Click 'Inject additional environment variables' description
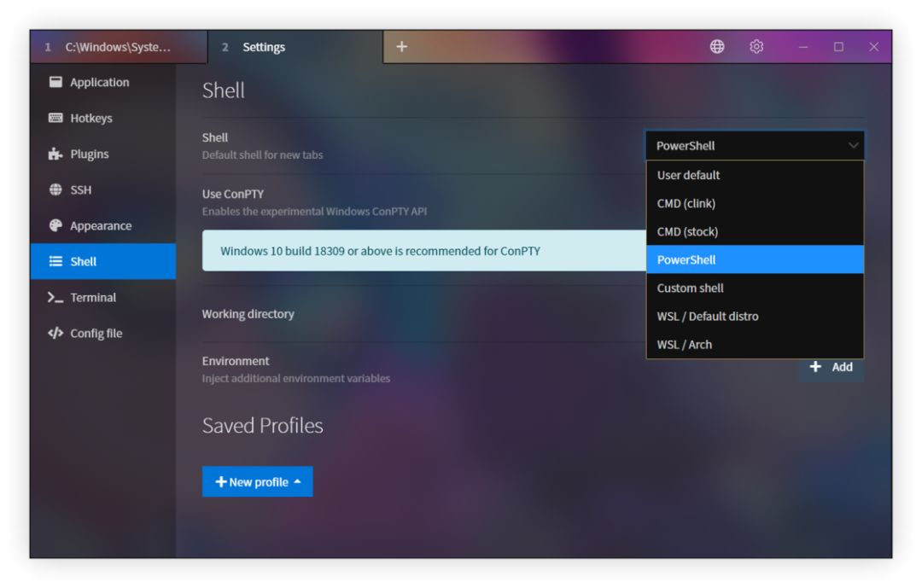 pos(295,379)
